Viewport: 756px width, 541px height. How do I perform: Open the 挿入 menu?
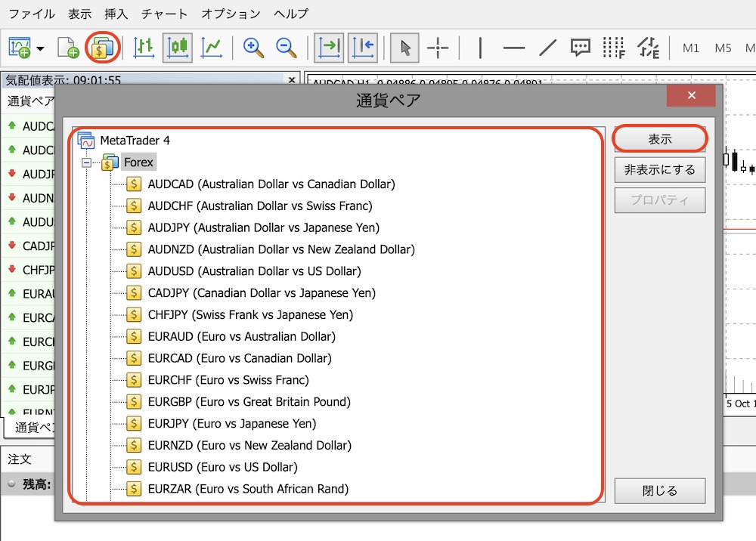(x=116, y=14)
